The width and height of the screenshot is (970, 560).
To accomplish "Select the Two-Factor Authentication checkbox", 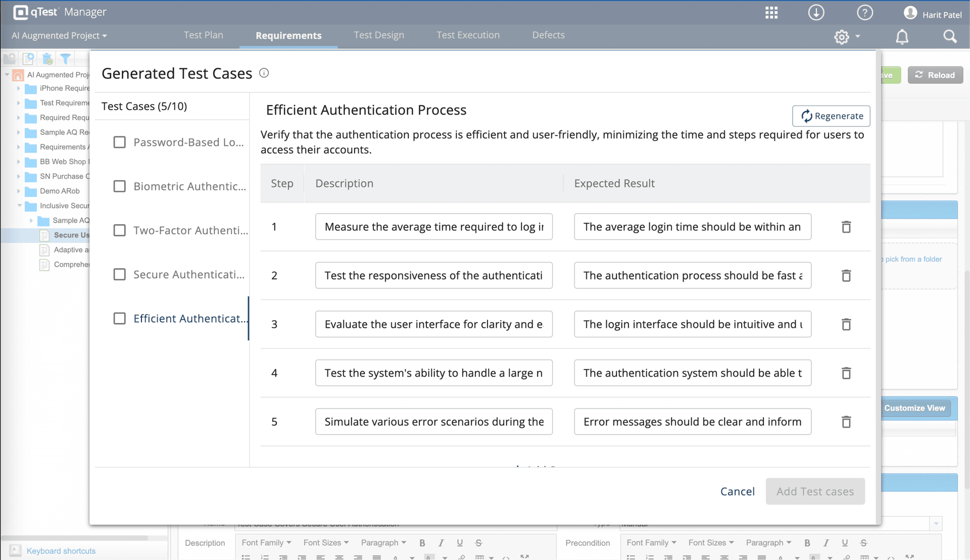I will 120,230.
